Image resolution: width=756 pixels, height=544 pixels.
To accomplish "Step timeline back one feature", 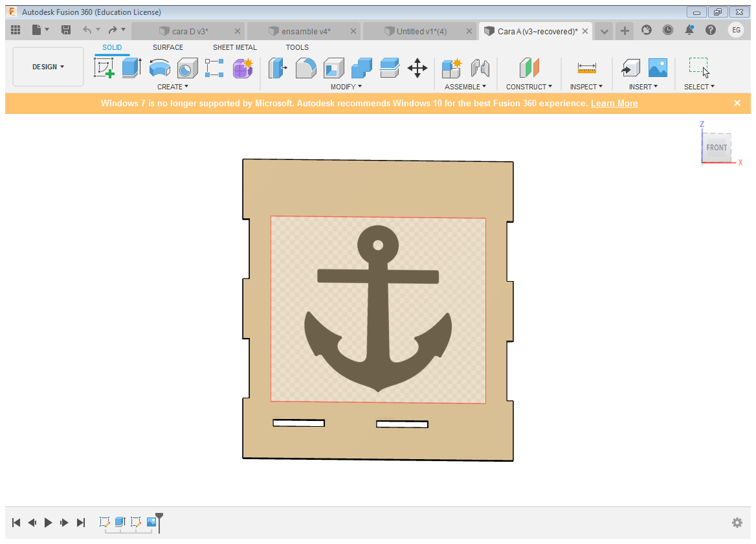I will tap(32, 523).
